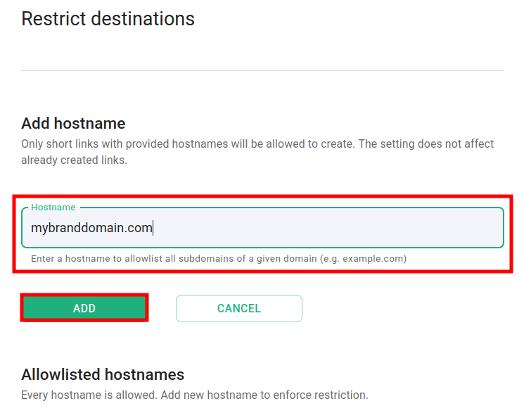This screenshot has height=420, width=524.
Task: Click the example.com text in the hint
Action: 376,259
